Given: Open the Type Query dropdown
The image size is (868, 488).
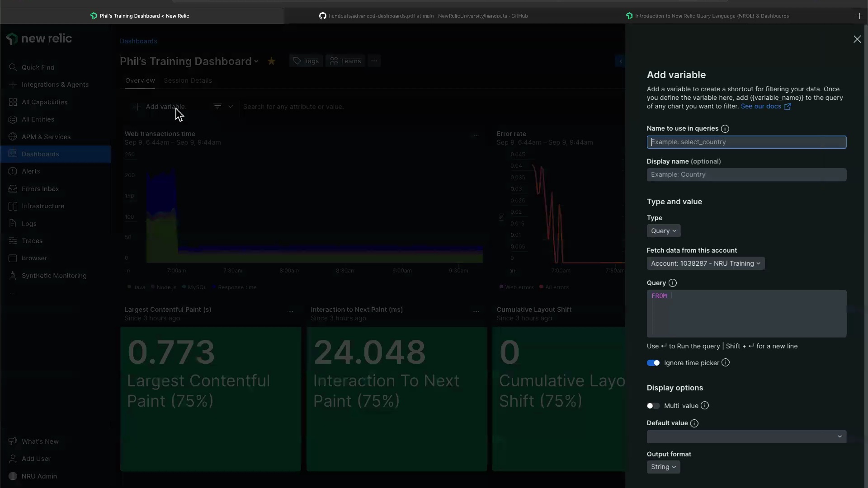Looking at the screenshot, I should 664,231.
